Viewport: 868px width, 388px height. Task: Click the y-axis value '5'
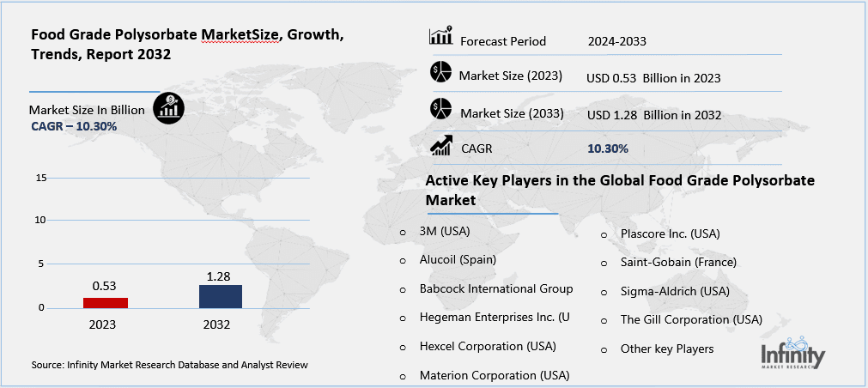tap(41, 264)
